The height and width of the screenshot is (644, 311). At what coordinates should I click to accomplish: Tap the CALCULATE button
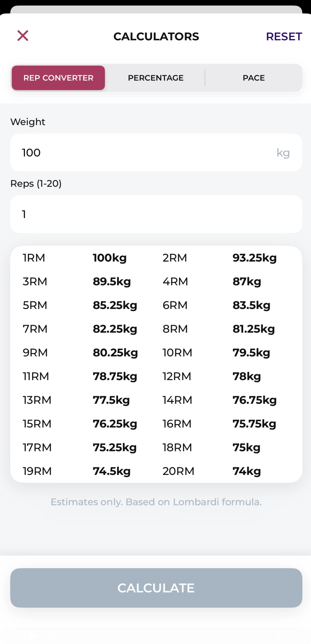[x=156, y=588]
